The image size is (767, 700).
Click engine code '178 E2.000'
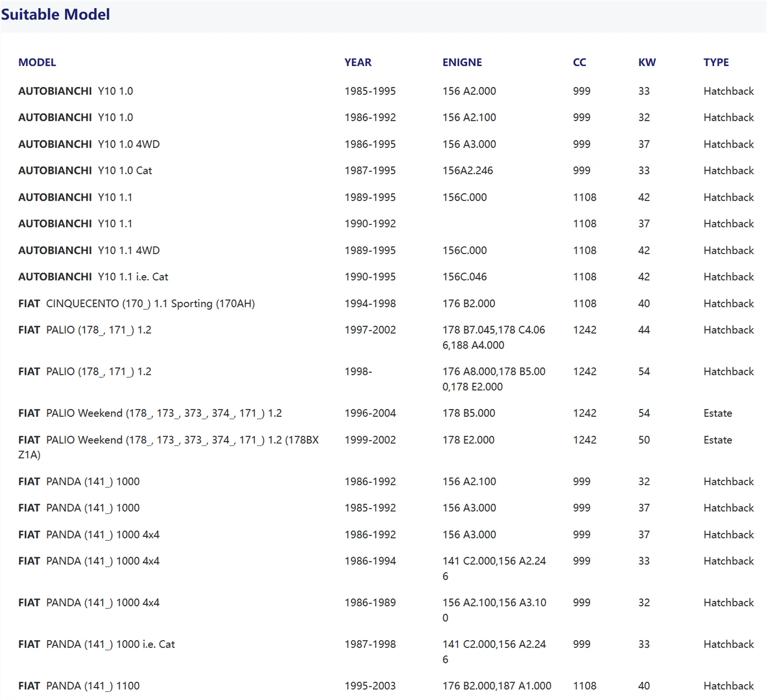[468, 440]
